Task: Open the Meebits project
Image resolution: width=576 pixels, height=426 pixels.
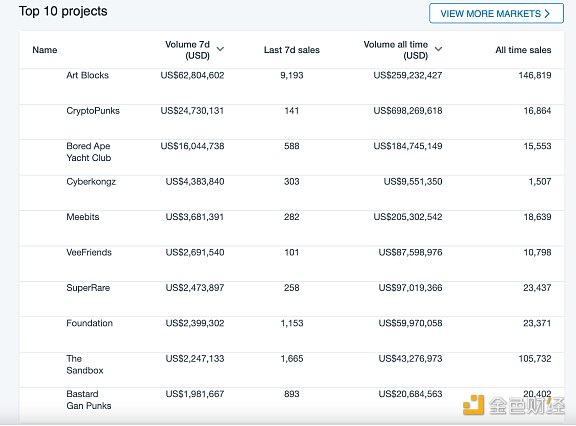Action: pyautogui.click(x=83, y=217)
